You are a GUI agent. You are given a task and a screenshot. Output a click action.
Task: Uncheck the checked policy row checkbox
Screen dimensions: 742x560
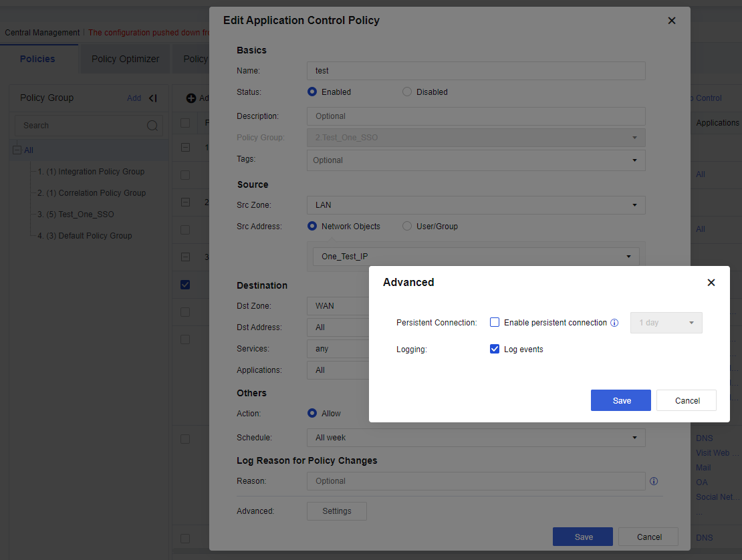tap(185, 285)
